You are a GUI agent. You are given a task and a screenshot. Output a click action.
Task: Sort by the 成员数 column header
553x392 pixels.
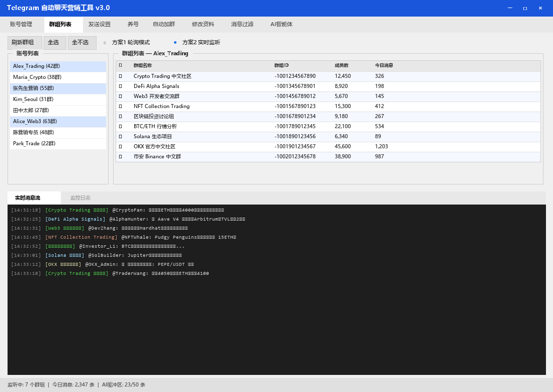pyautogui.click(x=342, y=65)
